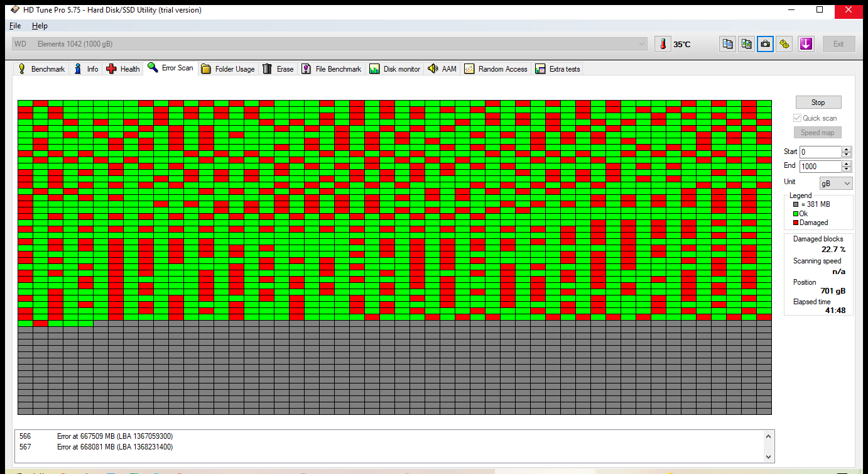868x474 pixels.
Task: Toggle the Quick scan checkbox
Action: [797, 118]
